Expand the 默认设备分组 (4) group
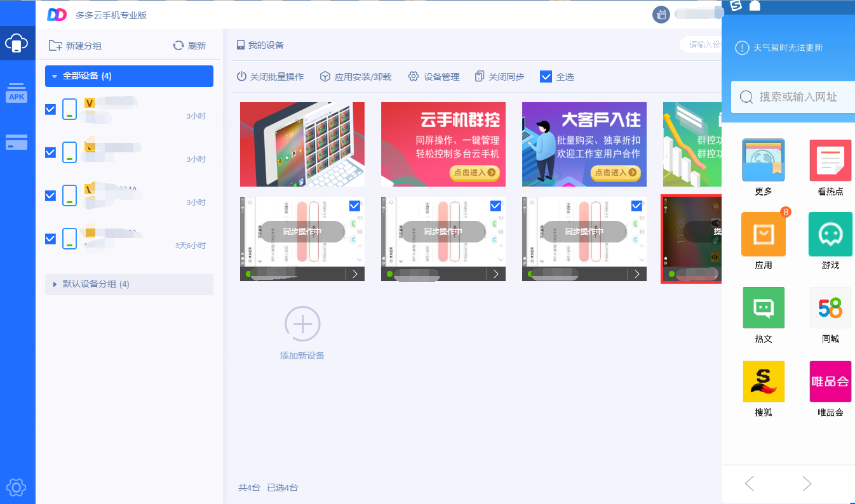This screenshot has width=855, height=504. tap(129, 284)
